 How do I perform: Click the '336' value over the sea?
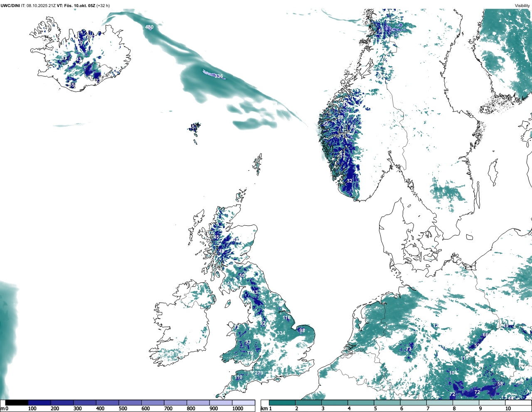click(x=219, y=76)
